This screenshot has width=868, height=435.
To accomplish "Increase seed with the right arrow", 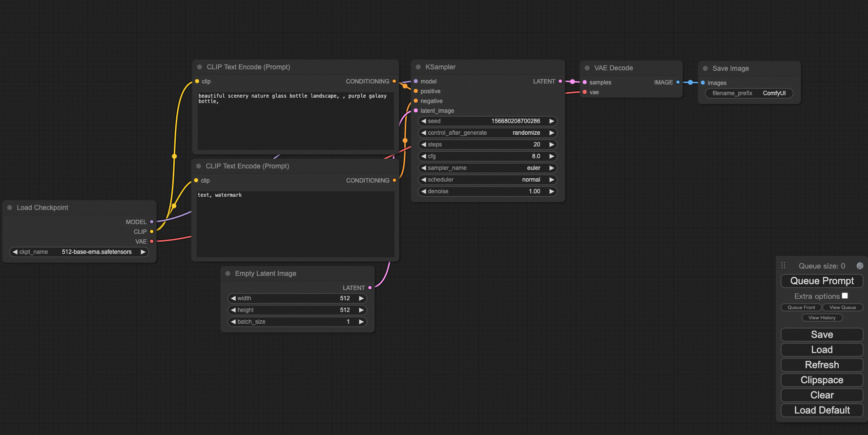I will pos(552,121).
